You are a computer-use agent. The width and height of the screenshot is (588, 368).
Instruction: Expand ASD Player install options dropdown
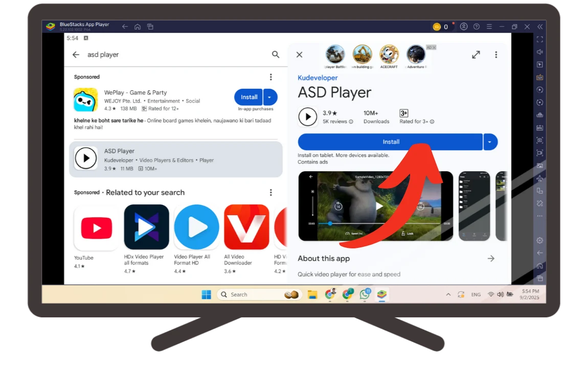click(x=490, y=142)
